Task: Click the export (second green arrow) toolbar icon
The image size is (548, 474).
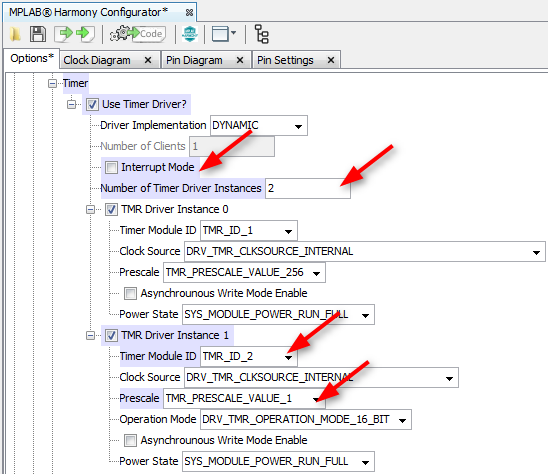Action: 85,34
